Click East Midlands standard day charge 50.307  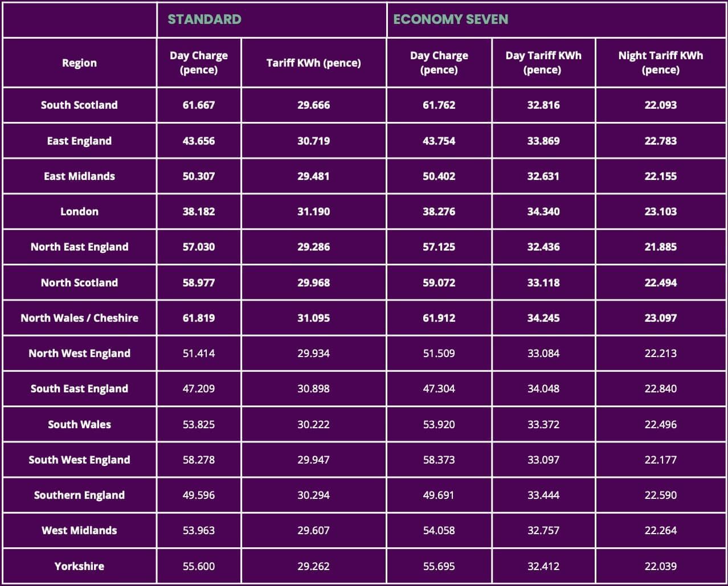pos(198,176)
